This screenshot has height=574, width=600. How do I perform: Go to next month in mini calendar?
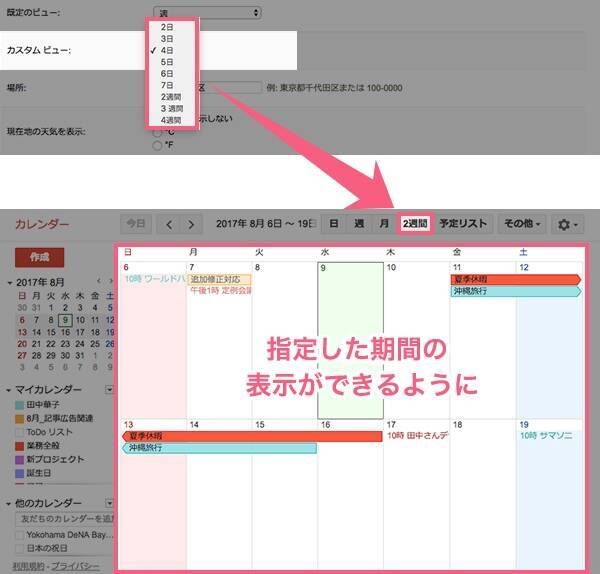click(x=108, y=283)
